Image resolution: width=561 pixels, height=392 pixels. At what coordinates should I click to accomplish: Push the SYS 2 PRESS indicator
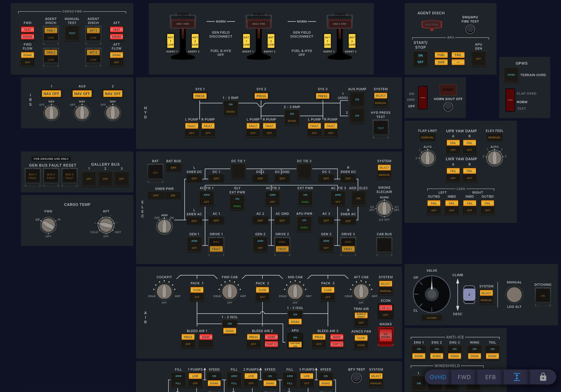(x=261, y=96)
